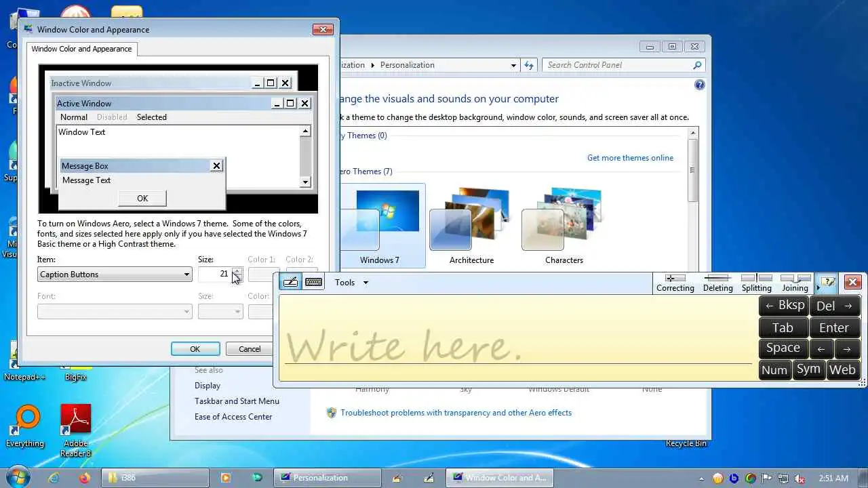Image resolution: width=868 pixels, height=488 pixels.
Task: Click the Windows Media Player taskbar icon
Action: point(226,478)
